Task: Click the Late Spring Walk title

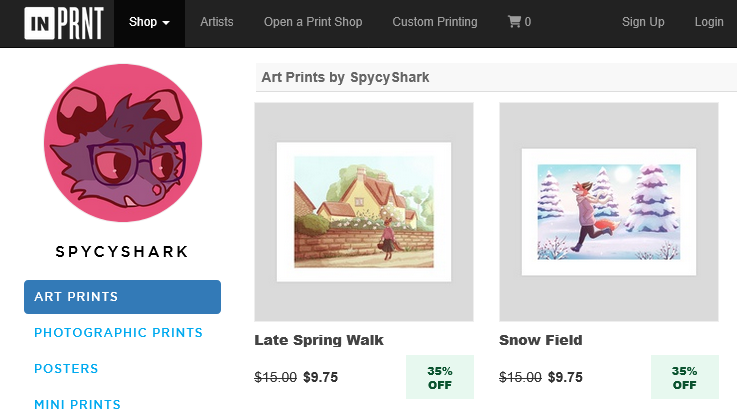Action: pos(319,340)
